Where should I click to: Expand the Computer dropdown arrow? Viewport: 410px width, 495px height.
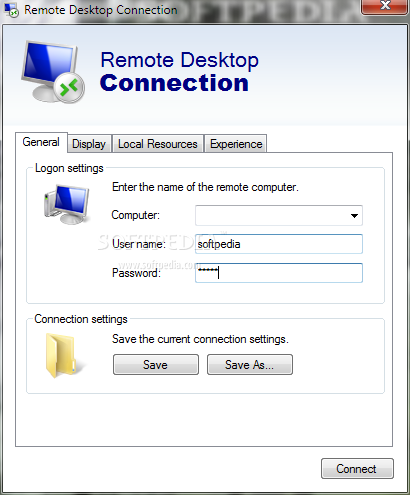point(354,216)
